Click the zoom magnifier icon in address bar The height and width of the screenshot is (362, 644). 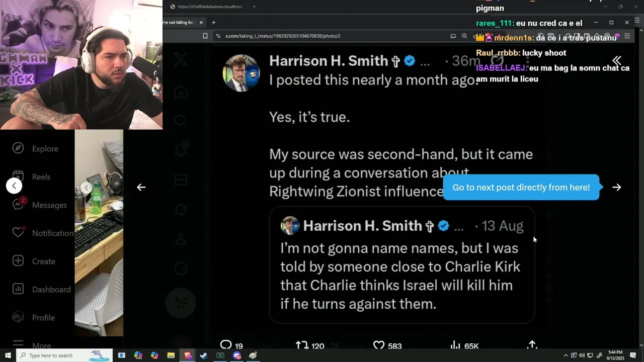pyautogui.click(x=464, y=36)
